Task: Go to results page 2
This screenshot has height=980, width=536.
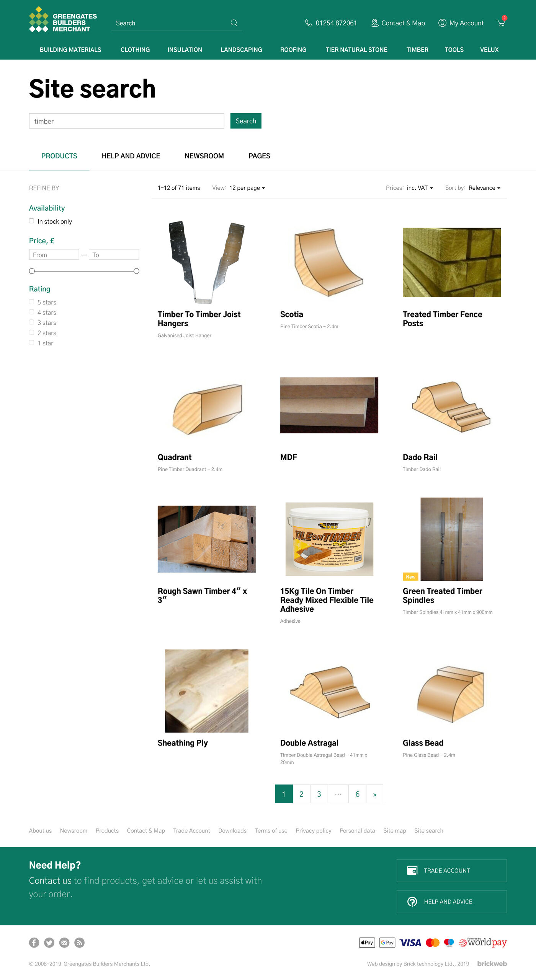Action: point(301,794)
